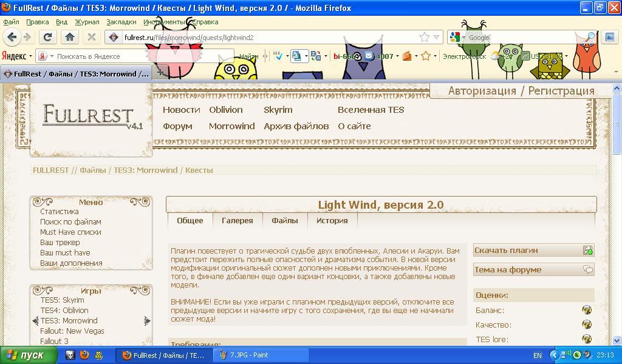
Task: Click the orange books icon on Yandex bar
Action: (x=407, y=56)
